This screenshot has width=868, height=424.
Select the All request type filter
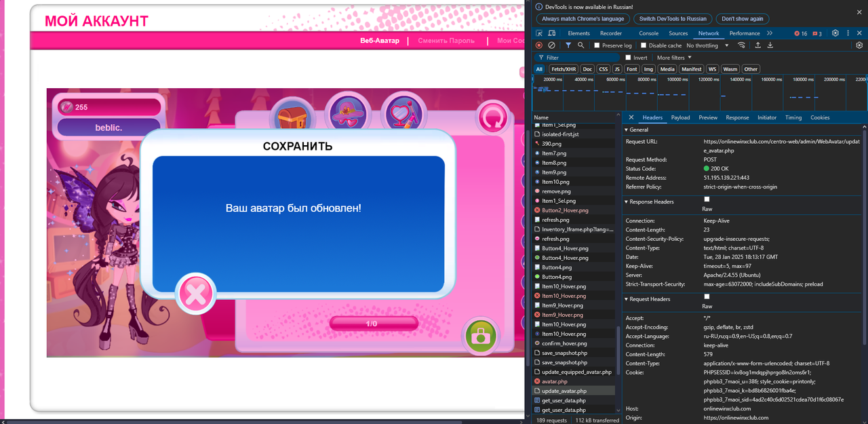[x=539, y=69]
